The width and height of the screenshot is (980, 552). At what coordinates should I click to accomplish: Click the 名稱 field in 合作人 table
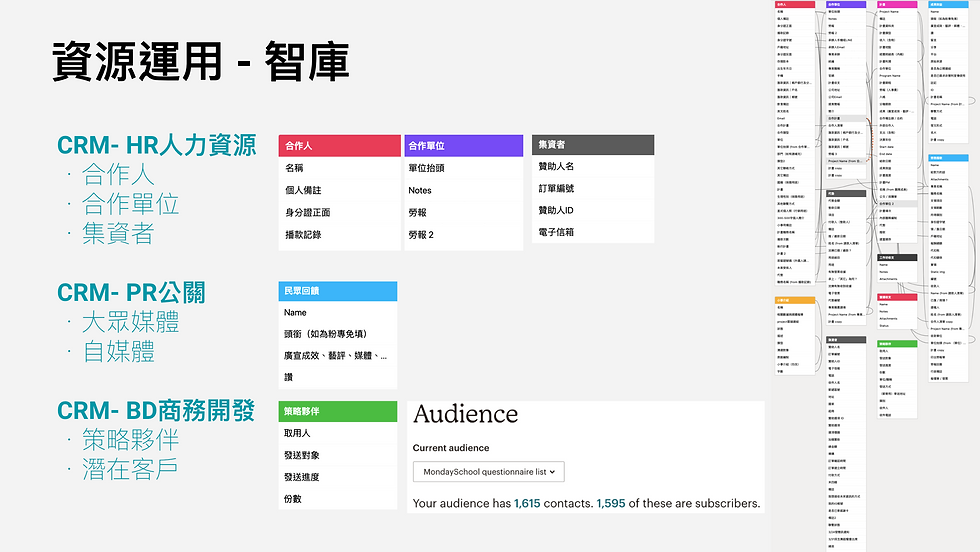339,168
